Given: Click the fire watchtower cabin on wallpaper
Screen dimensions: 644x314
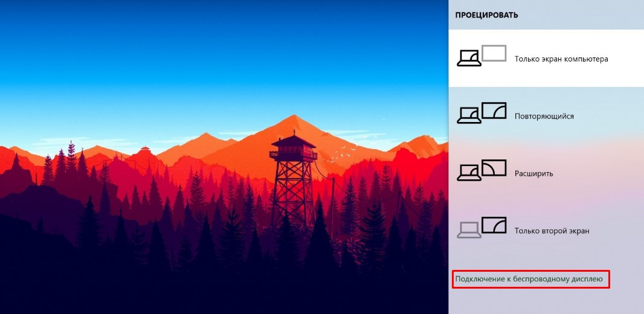Looking at the screenshot, I should pyautogui.click(x=293, y=148).
